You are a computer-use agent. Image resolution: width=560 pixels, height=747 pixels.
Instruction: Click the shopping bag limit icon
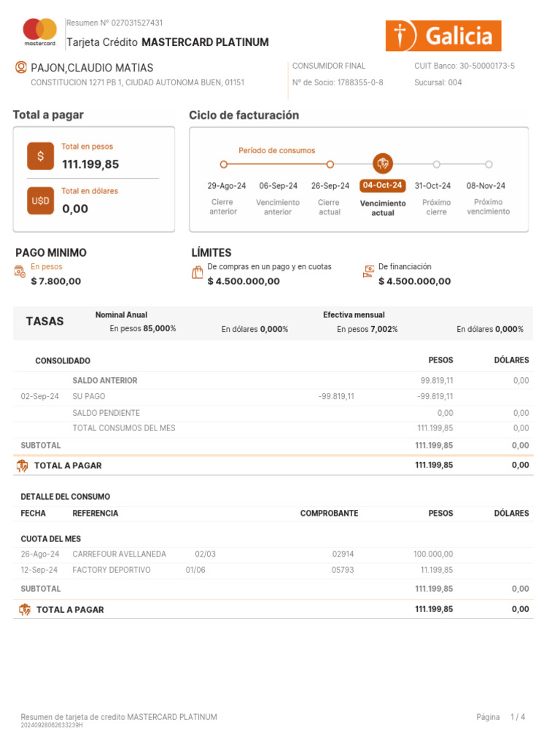coord(197,272)
